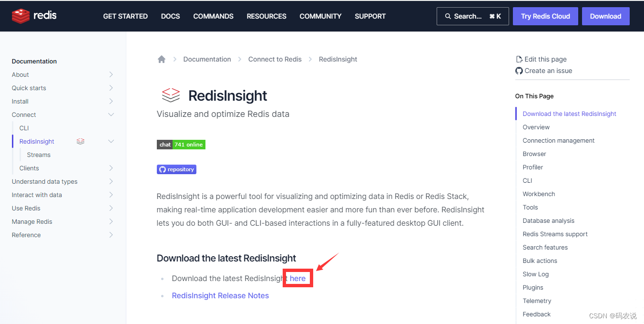Image resolution: width=644 pixels, height=324 pixels.
Task: Click the Documentation breadcrumb link
Action: coord(207,59)
